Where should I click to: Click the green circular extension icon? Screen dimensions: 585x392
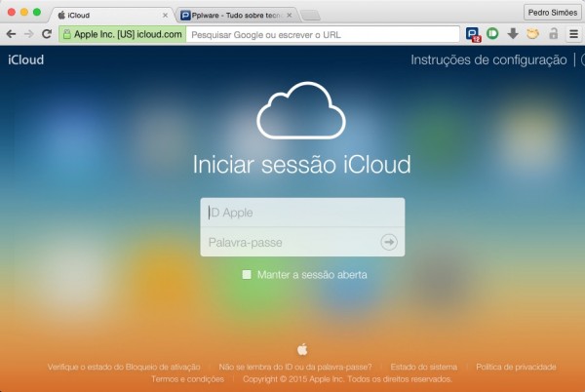tap(492, 34)
